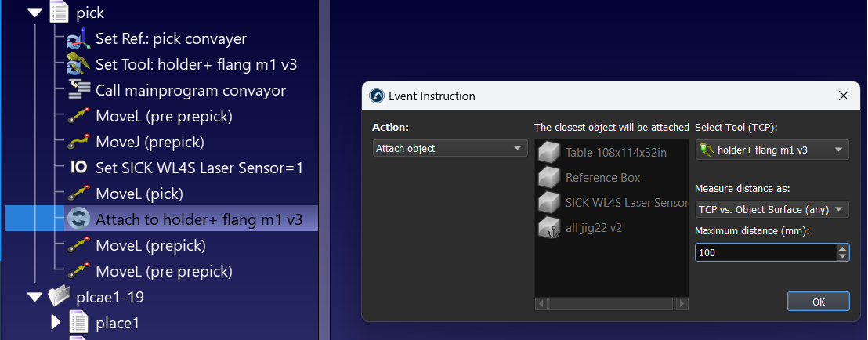868x340 pixels.
Task: Select the Reference Box list item
Action: point(602,178)
